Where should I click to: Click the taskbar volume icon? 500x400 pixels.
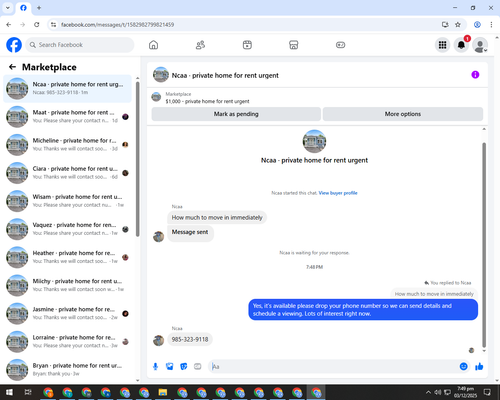point(438,392)
